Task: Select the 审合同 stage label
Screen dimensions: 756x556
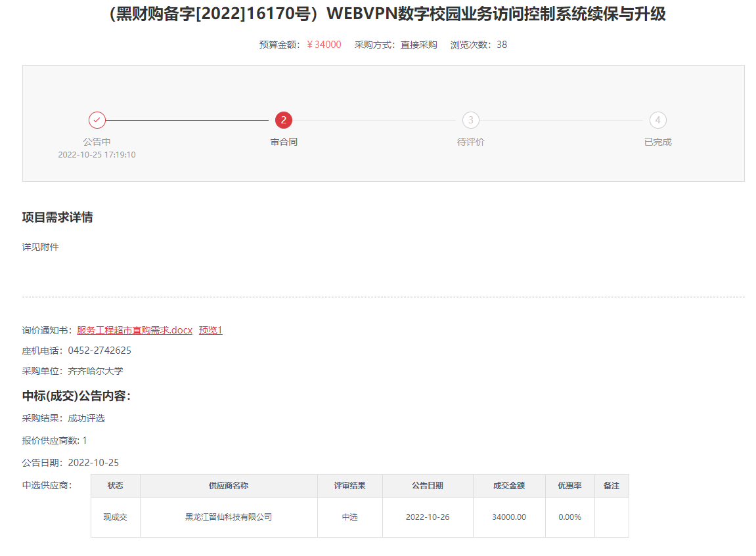Action: coord(283,141)
